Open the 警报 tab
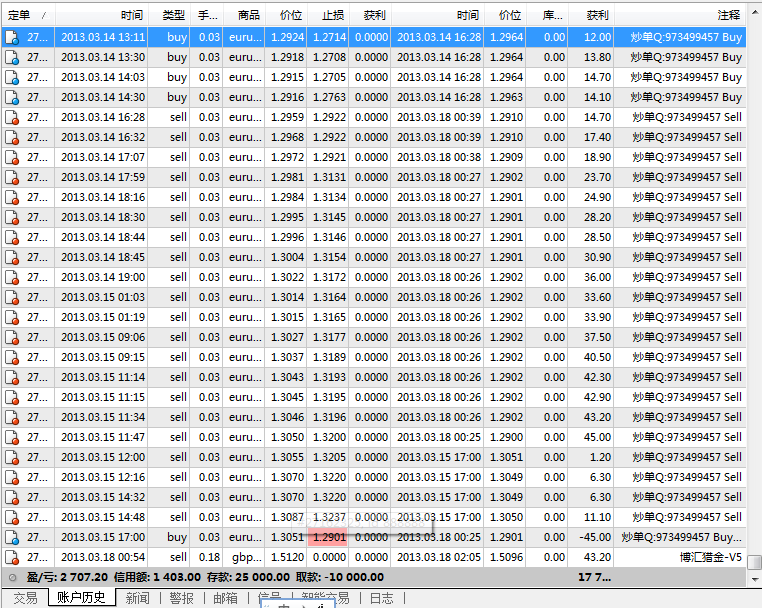Screen dimensions: 762x608 [x=181, y=598]
